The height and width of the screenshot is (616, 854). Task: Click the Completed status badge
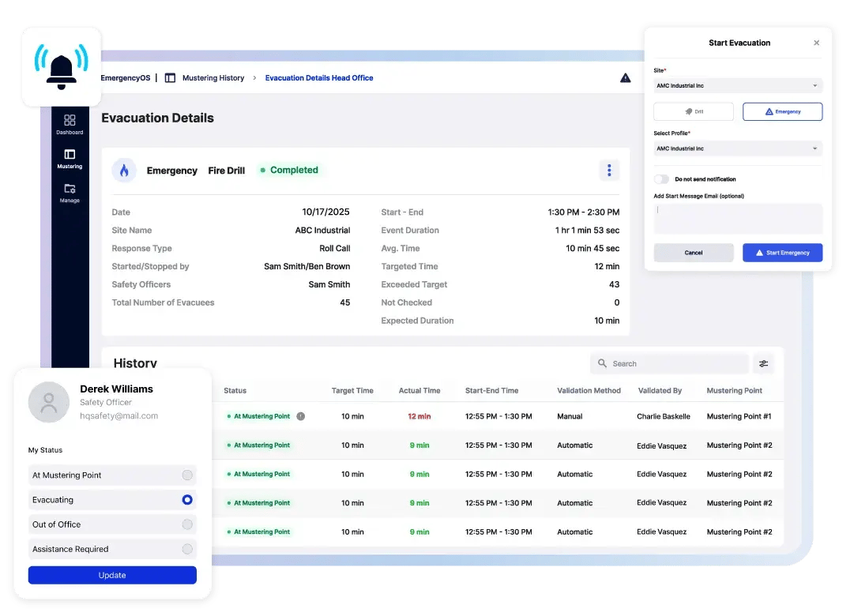click(289, 170)
